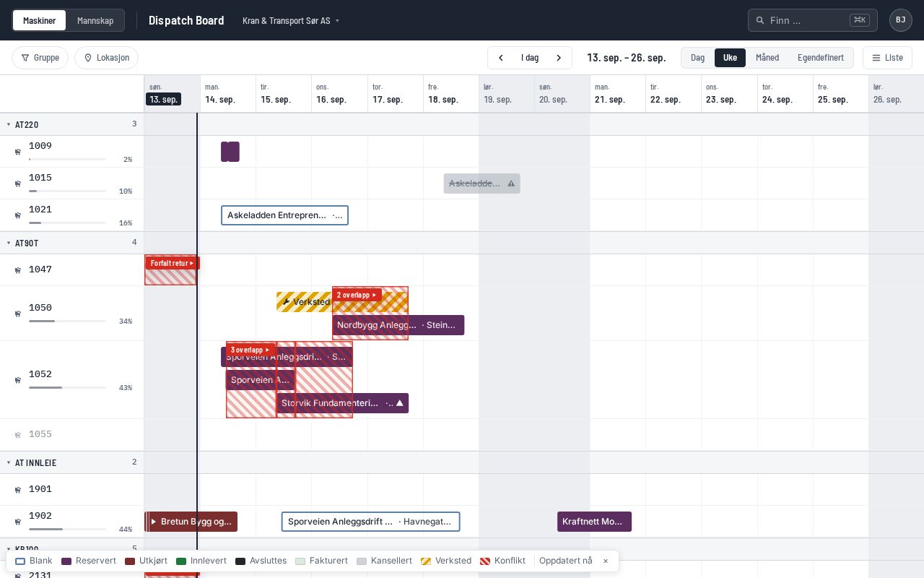Click the 44% utilization bar of 1902
This screenshot has height=578, width=924.
tap(67, 529)
